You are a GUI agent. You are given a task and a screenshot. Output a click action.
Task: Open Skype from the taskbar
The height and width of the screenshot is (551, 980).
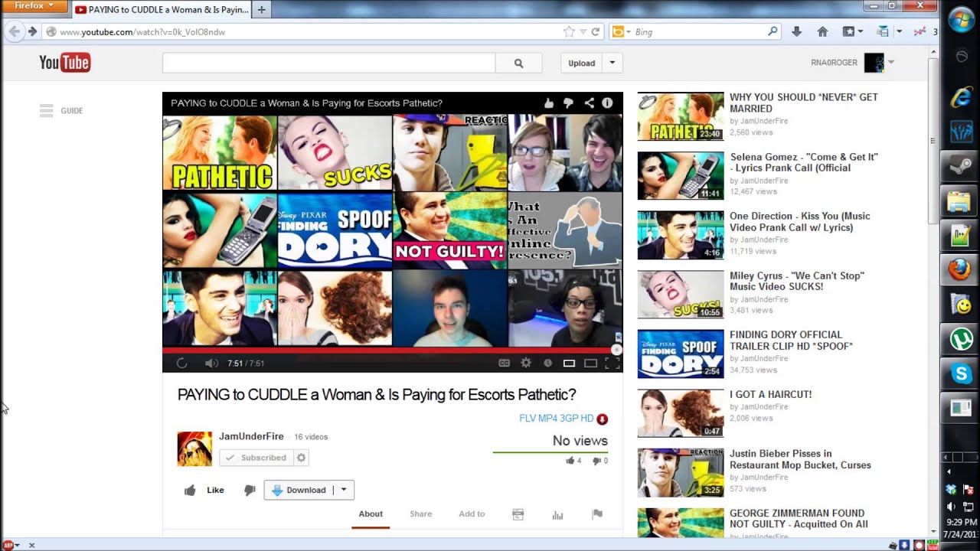(961, 373)
